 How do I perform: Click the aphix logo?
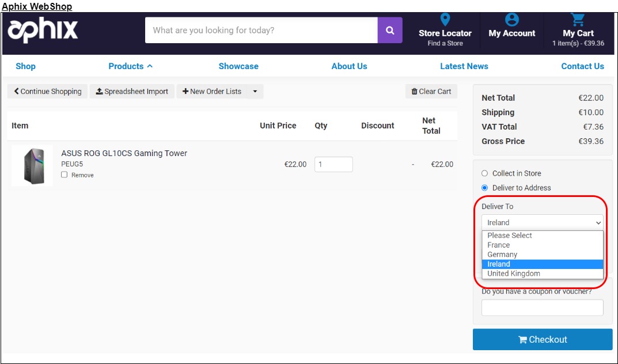[x=43, y=30]
